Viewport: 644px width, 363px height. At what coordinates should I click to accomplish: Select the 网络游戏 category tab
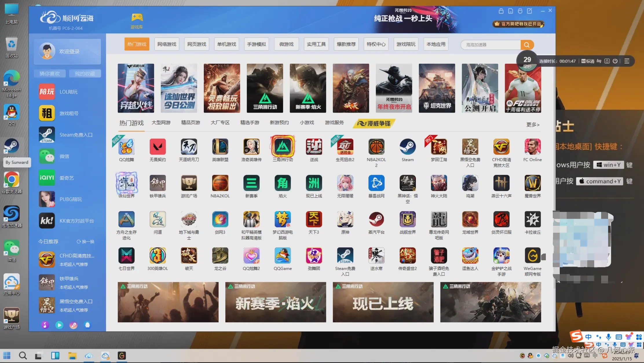pos(167,44)
